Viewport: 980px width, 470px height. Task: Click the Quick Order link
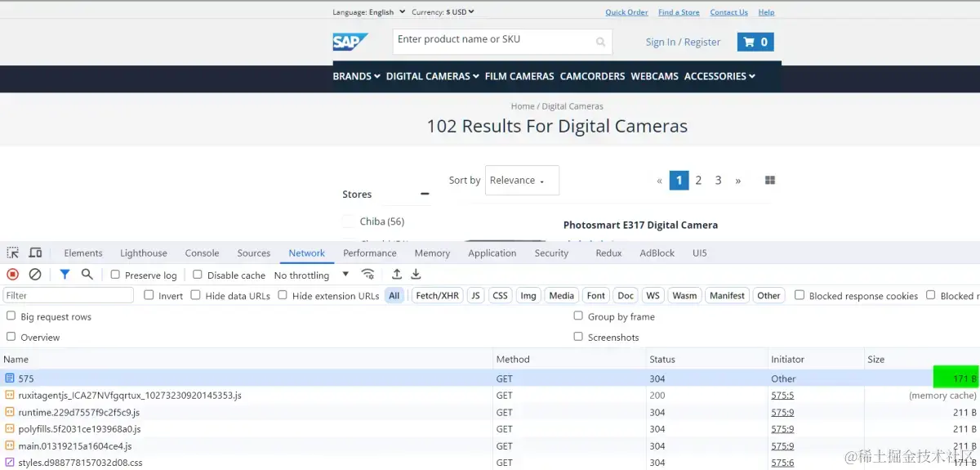click(x=626, y=12)
